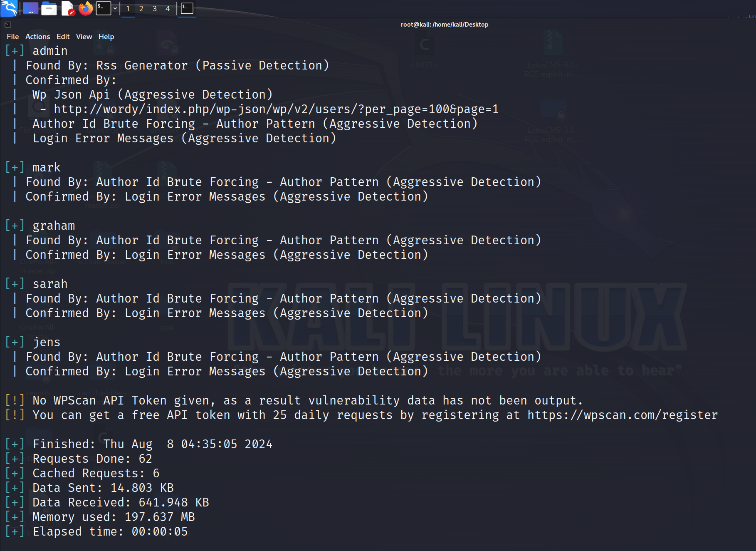Click 'Rss Generator (Passive Detection)' text

212,65
